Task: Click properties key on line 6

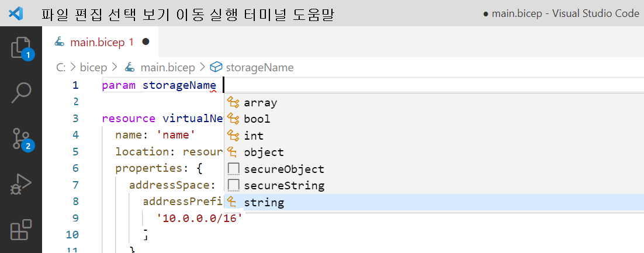Action: (148, 169)
